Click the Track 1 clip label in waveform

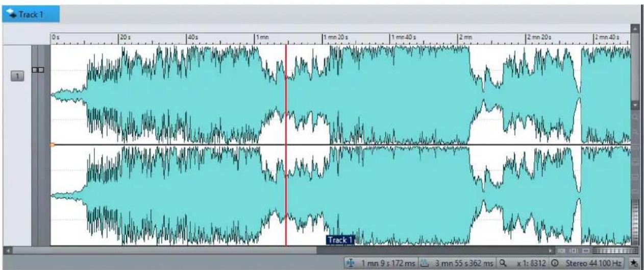(340, 240)
